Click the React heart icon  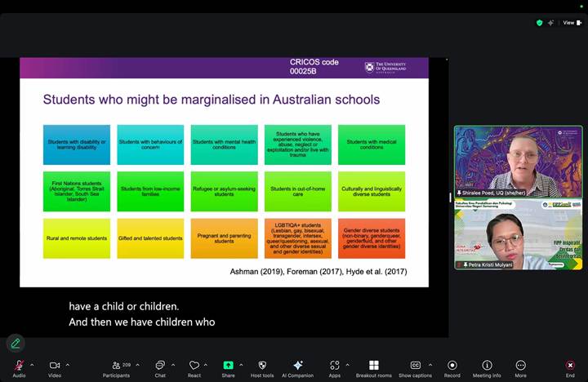tap(194, 366)
